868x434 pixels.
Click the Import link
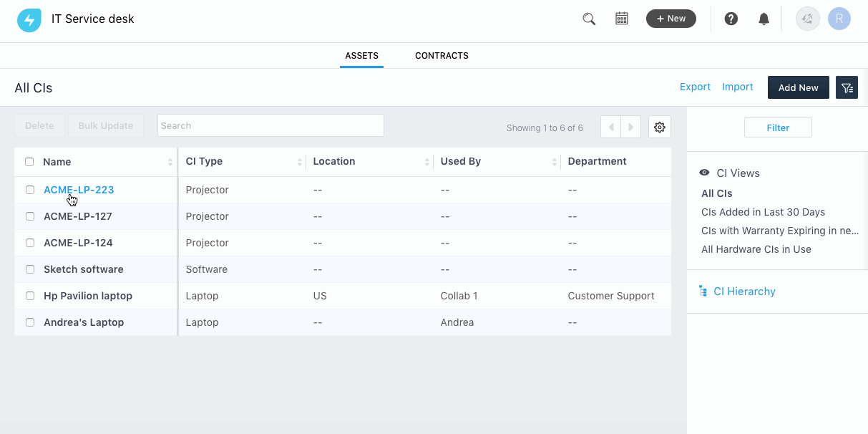coord(738,87)
